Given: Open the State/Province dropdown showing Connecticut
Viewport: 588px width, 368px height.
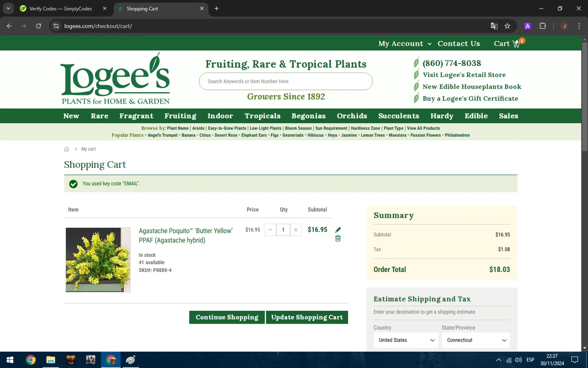Looking at the screenshot, I should point(476,340).
